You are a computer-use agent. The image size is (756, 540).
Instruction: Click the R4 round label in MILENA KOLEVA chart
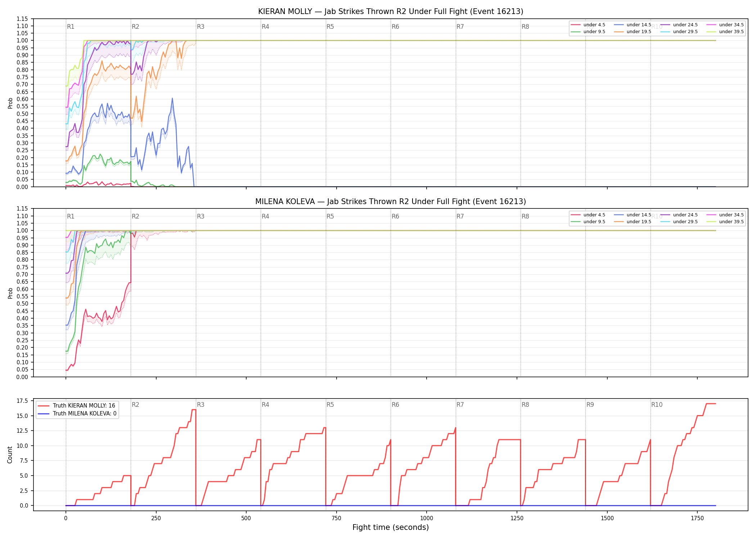pos(265,217)
